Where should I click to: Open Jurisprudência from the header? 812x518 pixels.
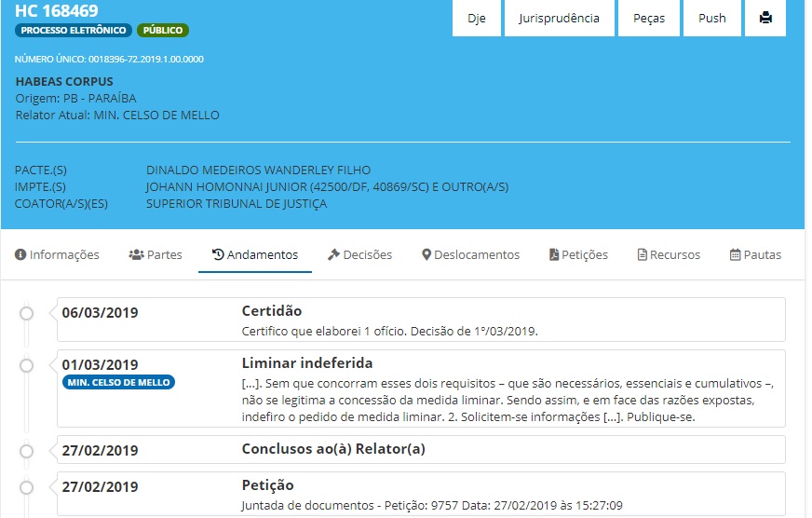560,19
